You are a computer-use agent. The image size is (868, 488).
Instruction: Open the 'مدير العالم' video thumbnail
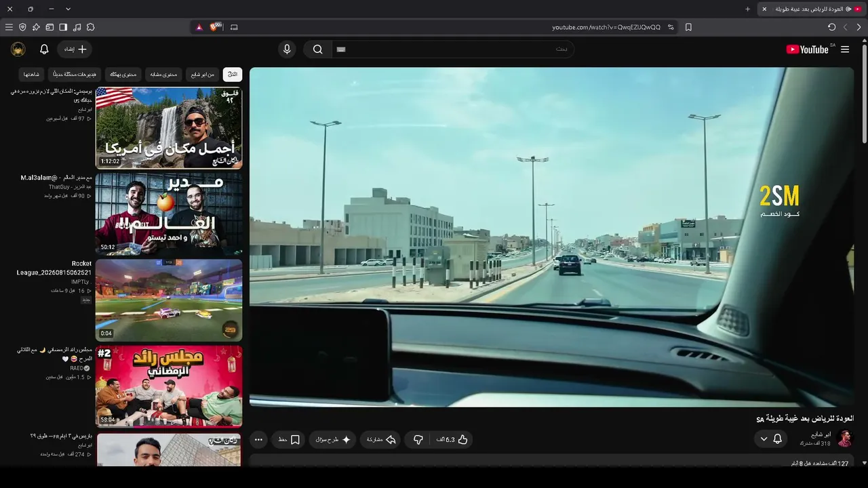169,213
